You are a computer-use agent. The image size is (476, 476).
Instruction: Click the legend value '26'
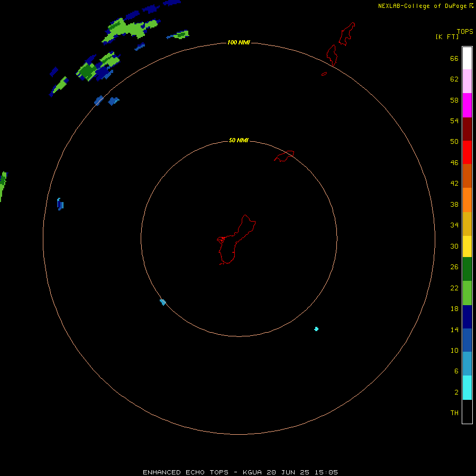pos(454,267)
